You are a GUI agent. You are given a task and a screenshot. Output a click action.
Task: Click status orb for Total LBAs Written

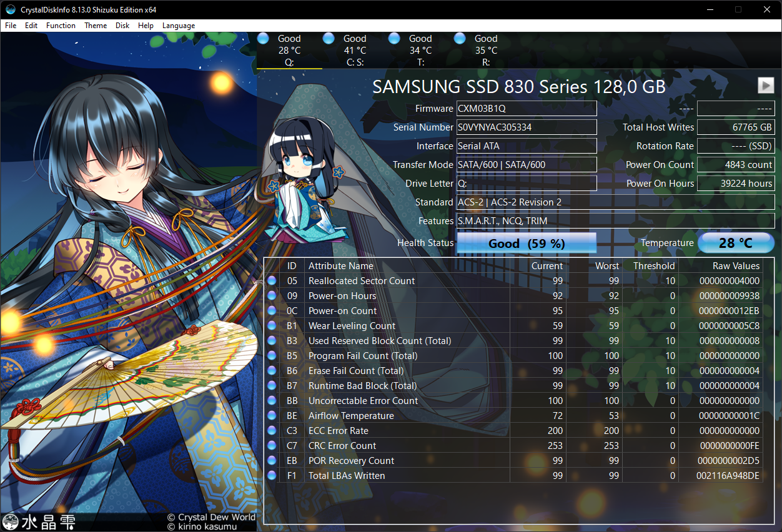click(x=272, y=476)
